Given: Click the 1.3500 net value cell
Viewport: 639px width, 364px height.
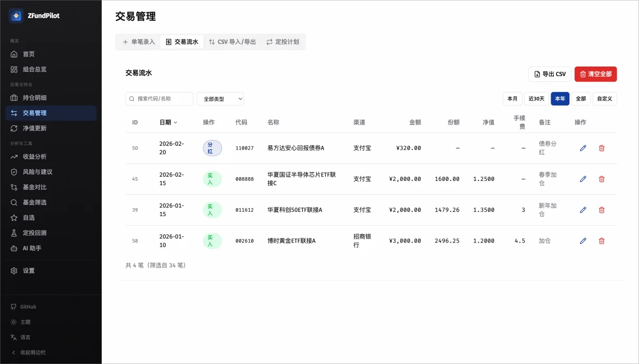Looking at the screenshot, I should (484, 210).
